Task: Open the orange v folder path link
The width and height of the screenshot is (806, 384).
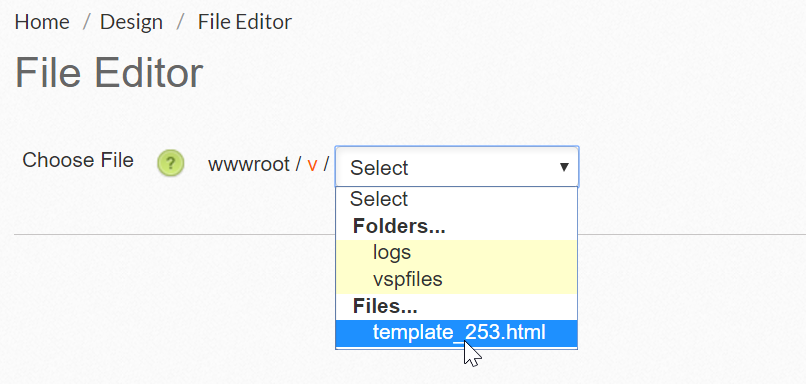Action: pyautogui.click(x=312, y=164)
